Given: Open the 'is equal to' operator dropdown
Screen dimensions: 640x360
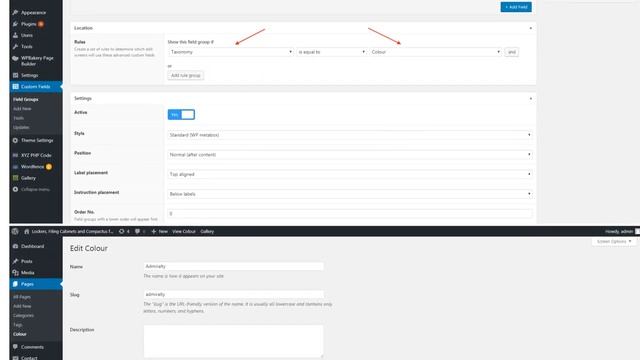Looking at the screenshot, I should (331, 52).
